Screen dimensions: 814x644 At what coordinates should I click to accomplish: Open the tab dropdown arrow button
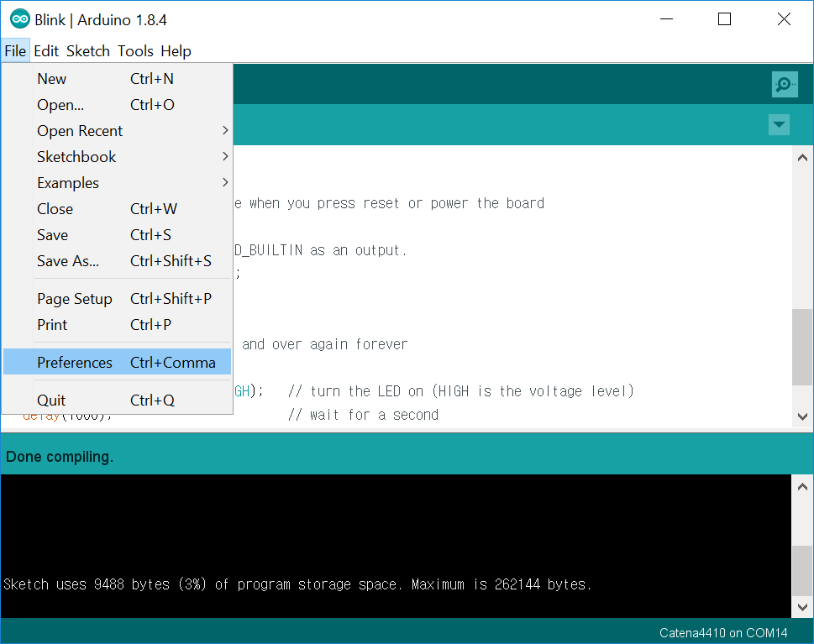(x=779, y=124)
